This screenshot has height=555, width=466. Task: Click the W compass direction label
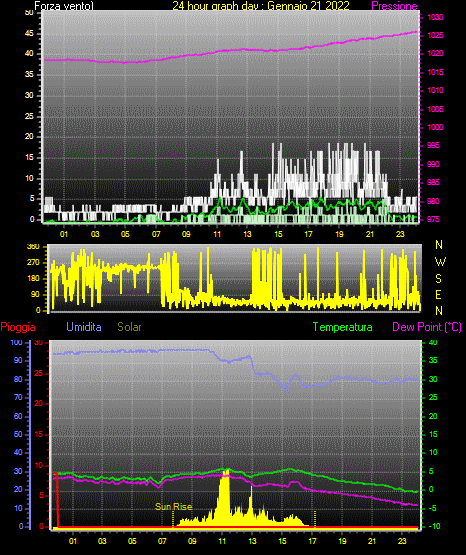pyautogui.click(x=440, y=262)
